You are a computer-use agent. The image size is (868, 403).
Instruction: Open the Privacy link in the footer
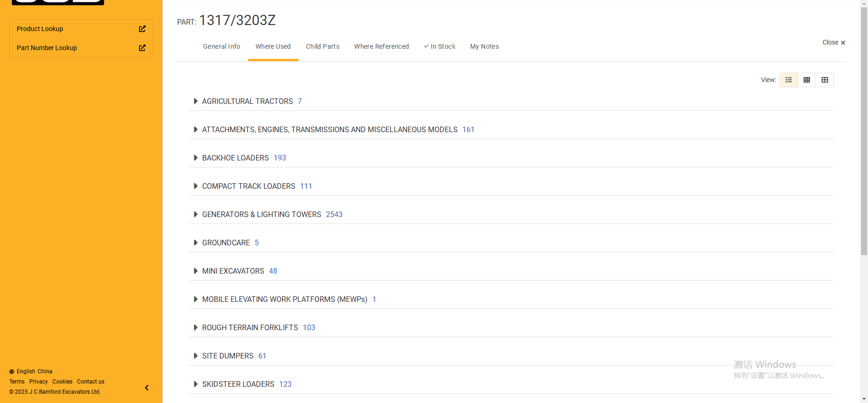click(x=38, y=382)
